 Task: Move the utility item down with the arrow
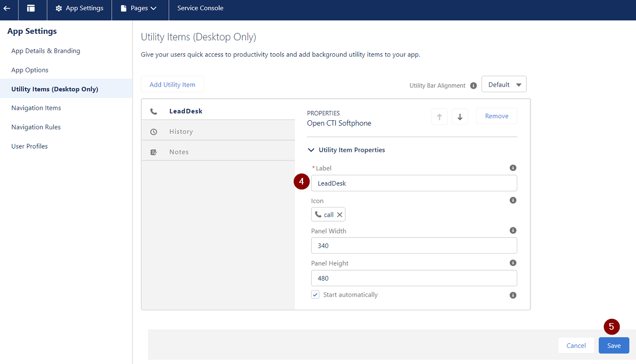(x=460, y=117)
